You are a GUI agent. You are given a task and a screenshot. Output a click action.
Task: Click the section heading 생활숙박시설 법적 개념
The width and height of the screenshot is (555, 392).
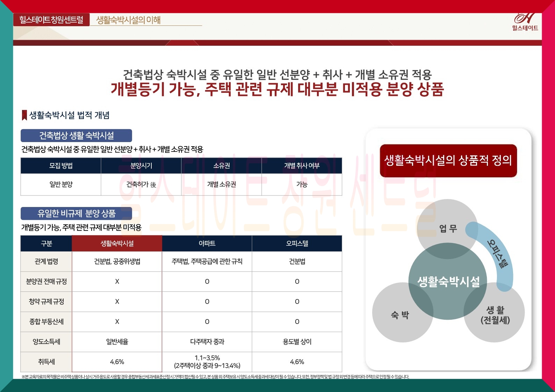point(69,115)
